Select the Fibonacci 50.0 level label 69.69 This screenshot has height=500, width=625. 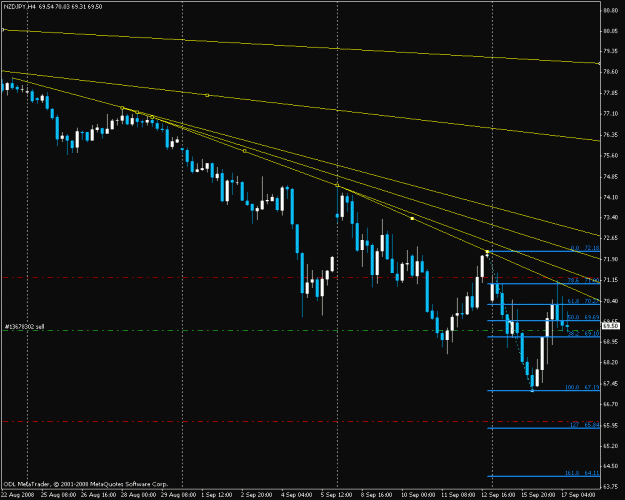[x=583, y=317]
